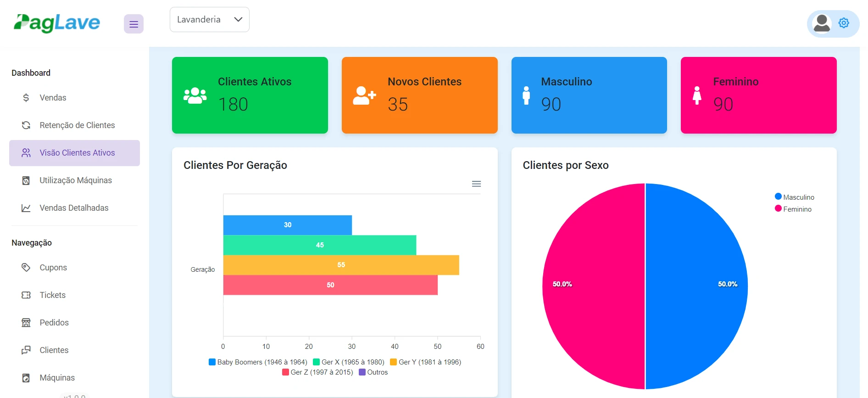Toggle Feminino legend in pie chart
Viewport: 868px width, 398px height.
click(x=793, y=209)
